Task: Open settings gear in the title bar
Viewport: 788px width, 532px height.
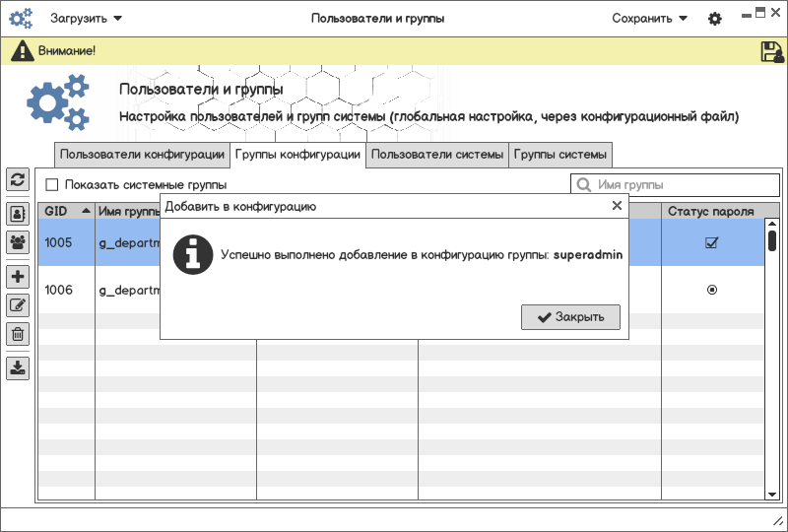Action: (x=715, y=19)
